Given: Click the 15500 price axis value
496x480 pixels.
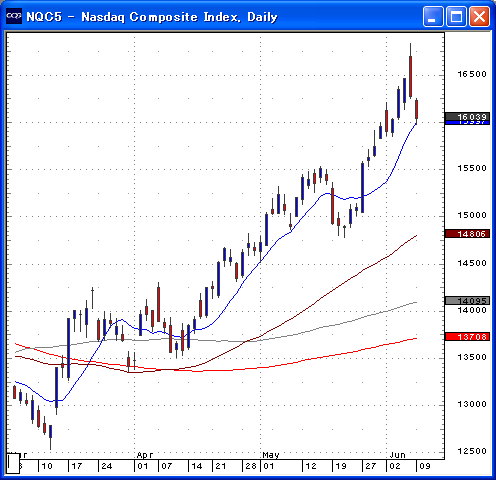Looking at the screenshot, I should (472, 168).
